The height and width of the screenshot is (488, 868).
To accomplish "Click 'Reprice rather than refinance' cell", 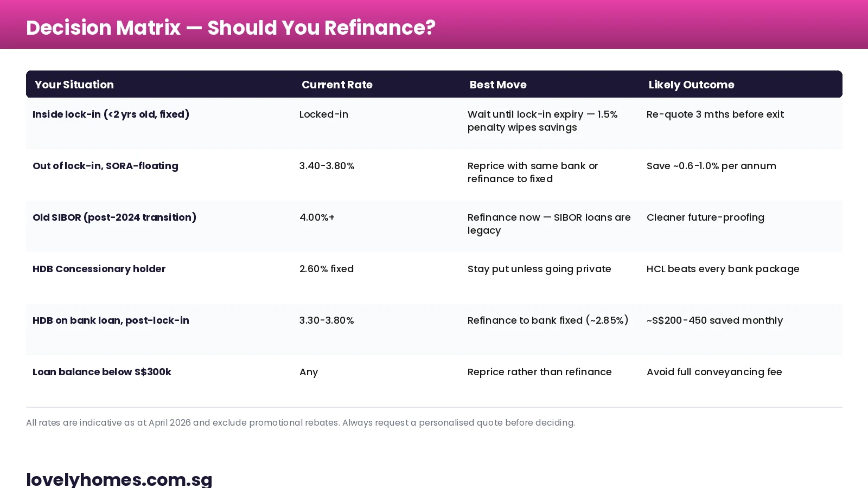I will pos(539,372).
